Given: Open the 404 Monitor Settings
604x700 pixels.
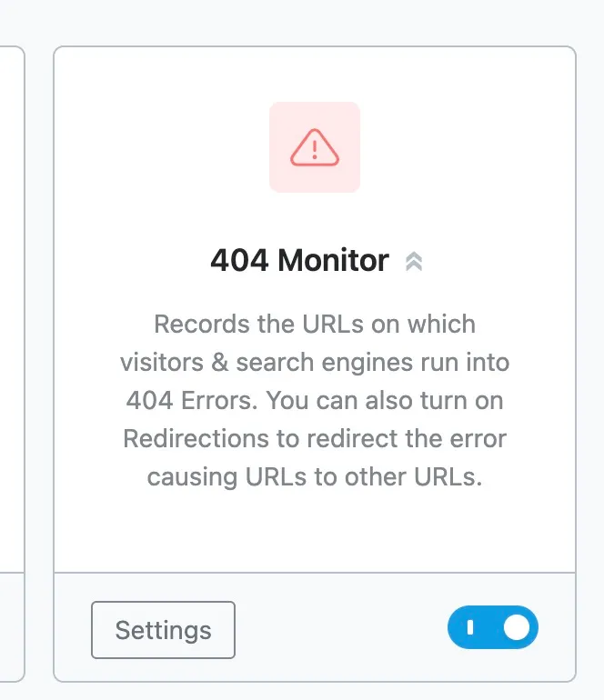Looking at the screenshot, I should pos(164,630).
